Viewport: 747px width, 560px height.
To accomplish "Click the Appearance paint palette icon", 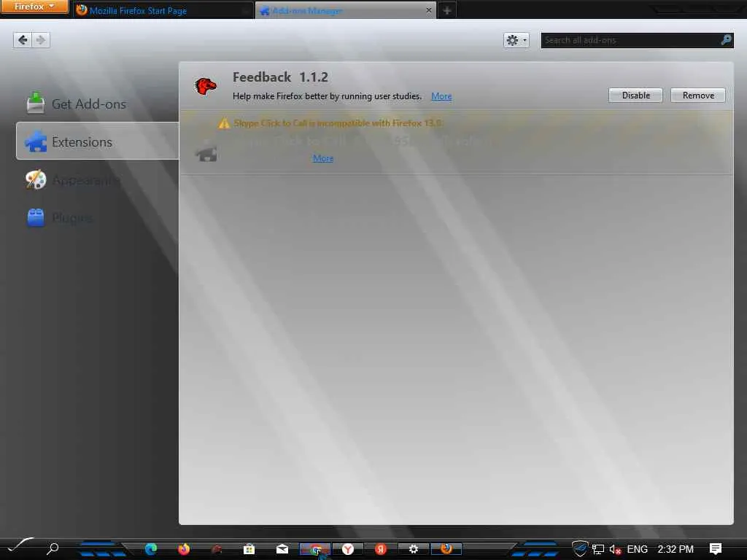I will (x=36, y=179).
